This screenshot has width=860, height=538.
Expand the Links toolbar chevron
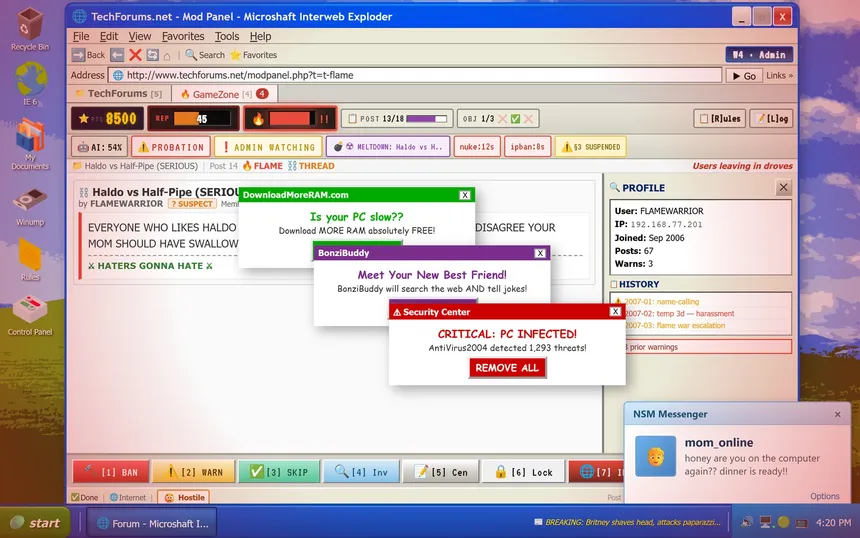pyautogui.click(x=780, y=75)
